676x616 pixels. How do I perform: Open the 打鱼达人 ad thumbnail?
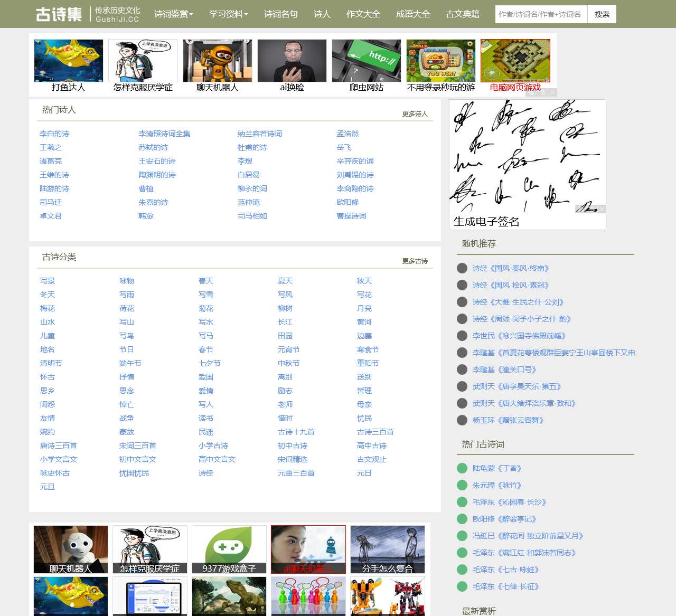click(69, 66)
